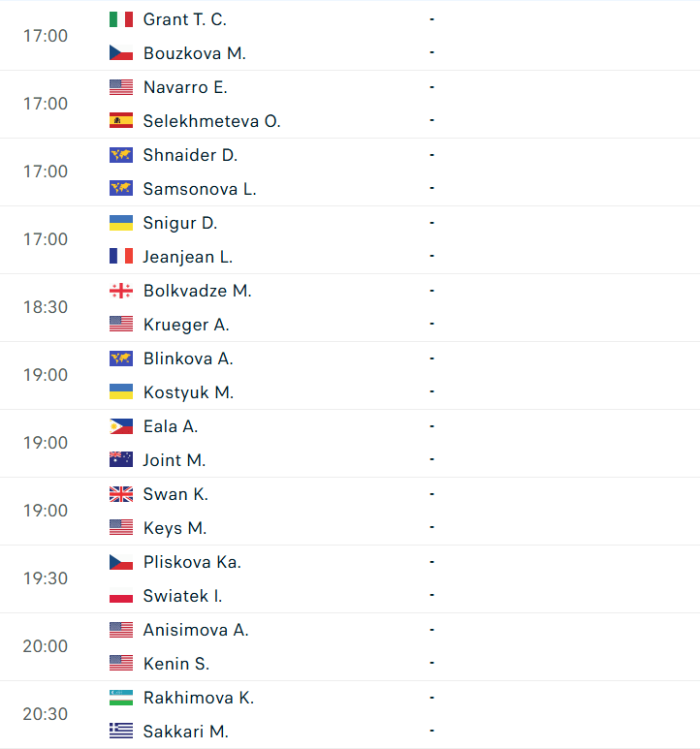700x749 pixels.
Task: Click the 18:30 match time for Bolkvadze–Krueger
Action: pyautogui.click(x=46, y=307)
